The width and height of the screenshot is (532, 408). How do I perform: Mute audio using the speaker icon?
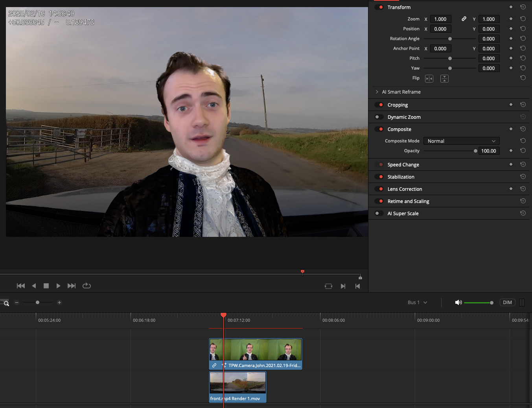(x=458, y=303)
